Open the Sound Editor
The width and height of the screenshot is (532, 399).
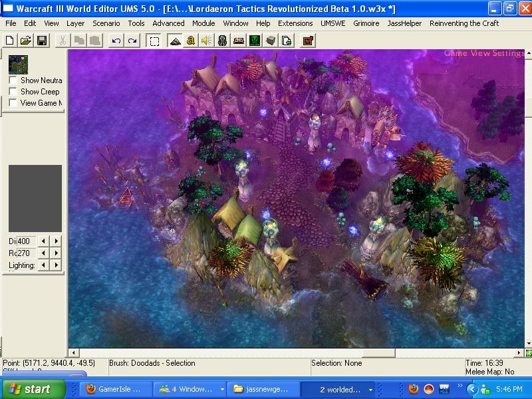206,41
